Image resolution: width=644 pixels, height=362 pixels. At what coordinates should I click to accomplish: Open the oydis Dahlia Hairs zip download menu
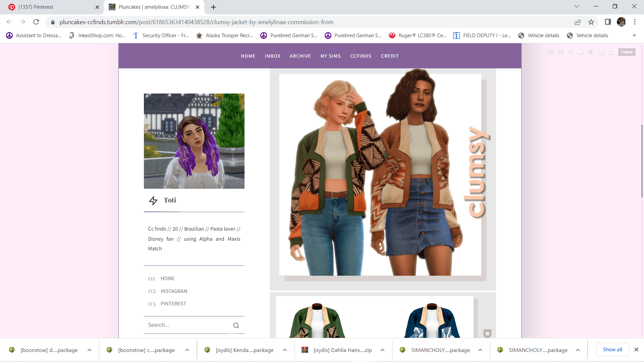pos(382,350)
